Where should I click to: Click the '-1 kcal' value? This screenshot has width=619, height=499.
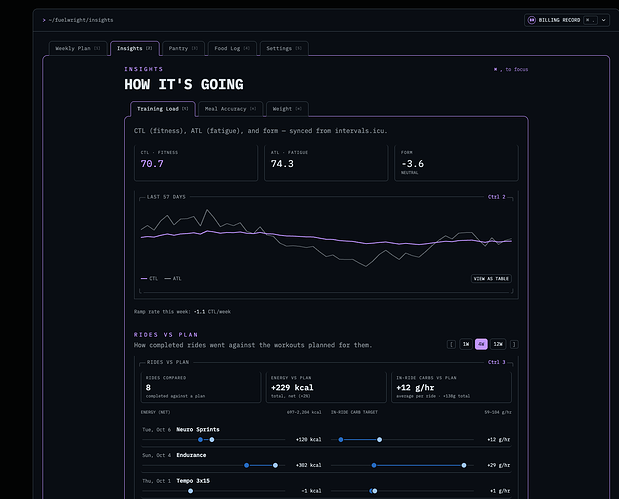[x=311, y=491]
